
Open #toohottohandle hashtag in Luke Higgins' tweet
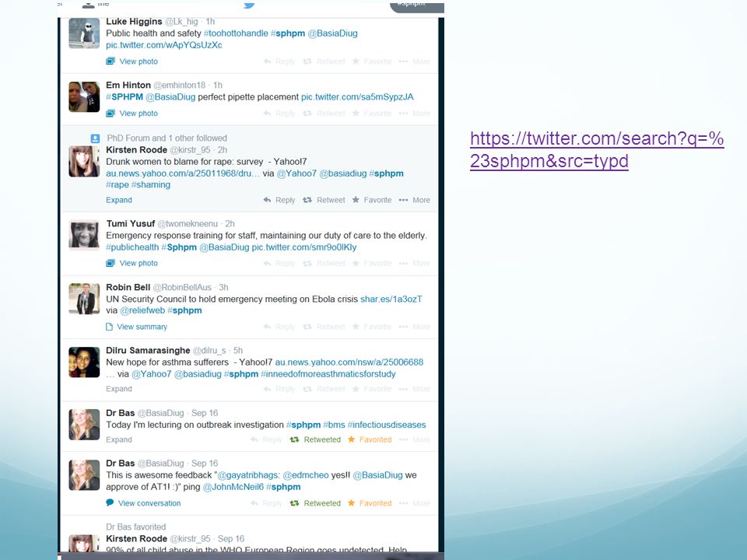pyautogui.click(x=236, y=33)
